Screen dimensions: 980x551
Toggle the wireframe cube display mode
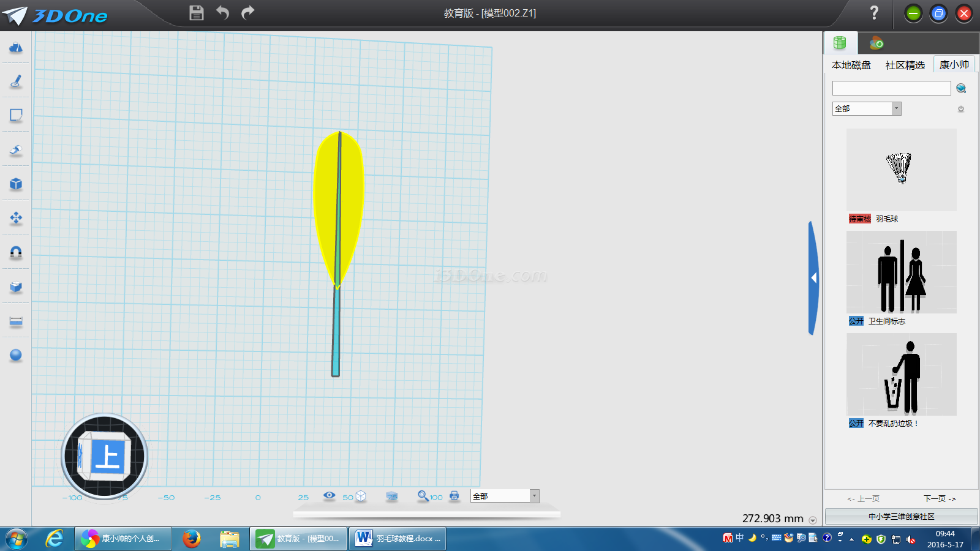pos(361,496)
